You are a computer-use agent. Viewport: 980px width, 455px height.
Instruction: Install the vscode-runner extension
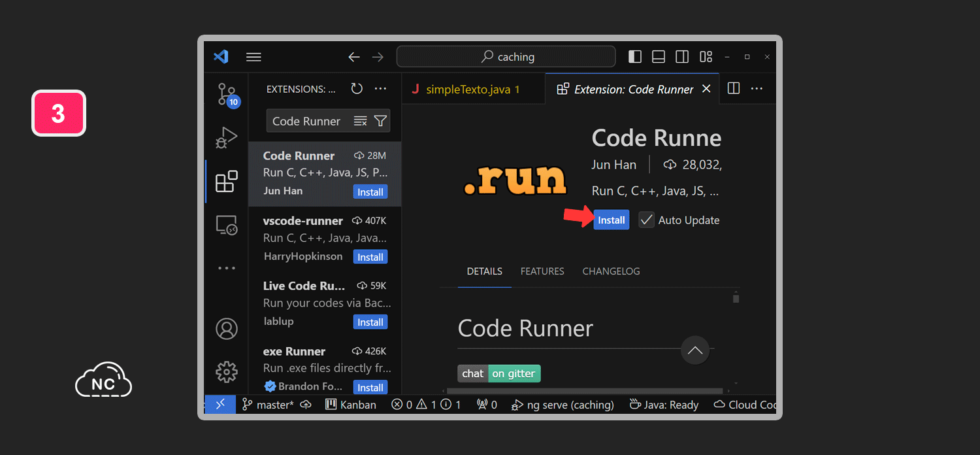coord(370,257)
